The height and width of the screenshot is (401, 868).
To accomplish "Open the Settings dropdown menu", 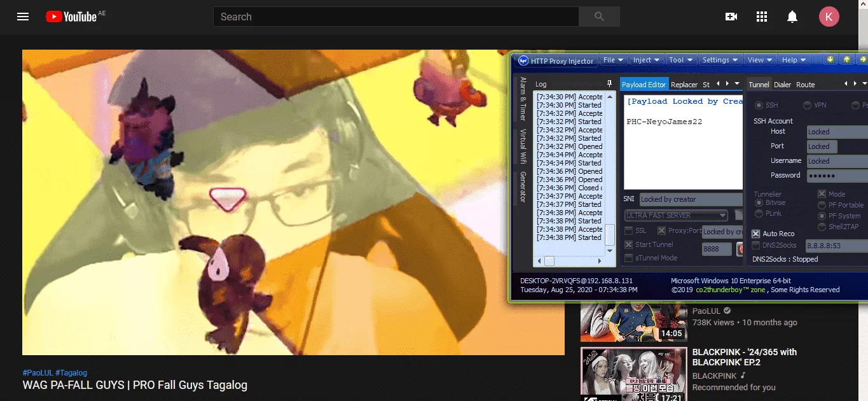I will 720,60.
